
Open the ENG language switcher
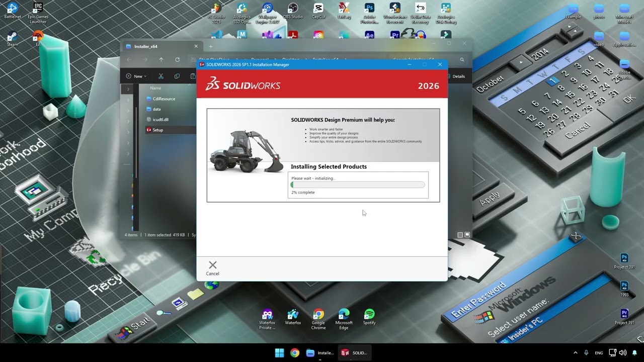(599, 352)
